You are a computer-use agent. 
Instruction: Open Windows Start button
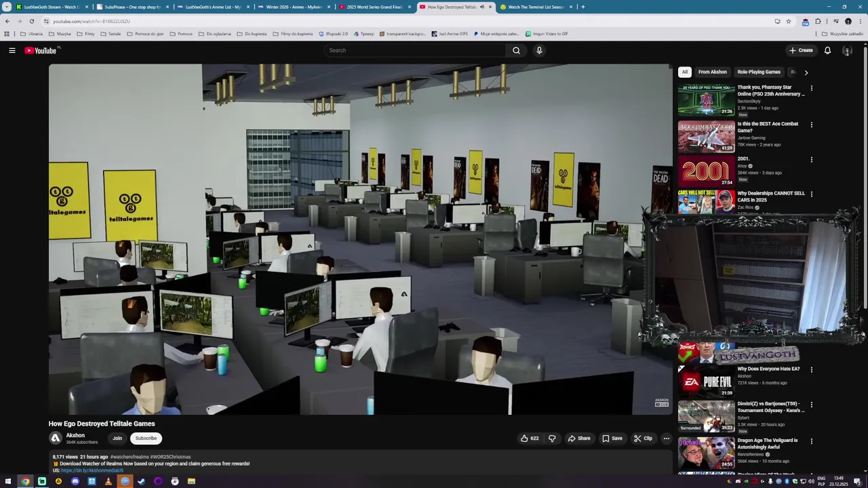pos(9,481)
